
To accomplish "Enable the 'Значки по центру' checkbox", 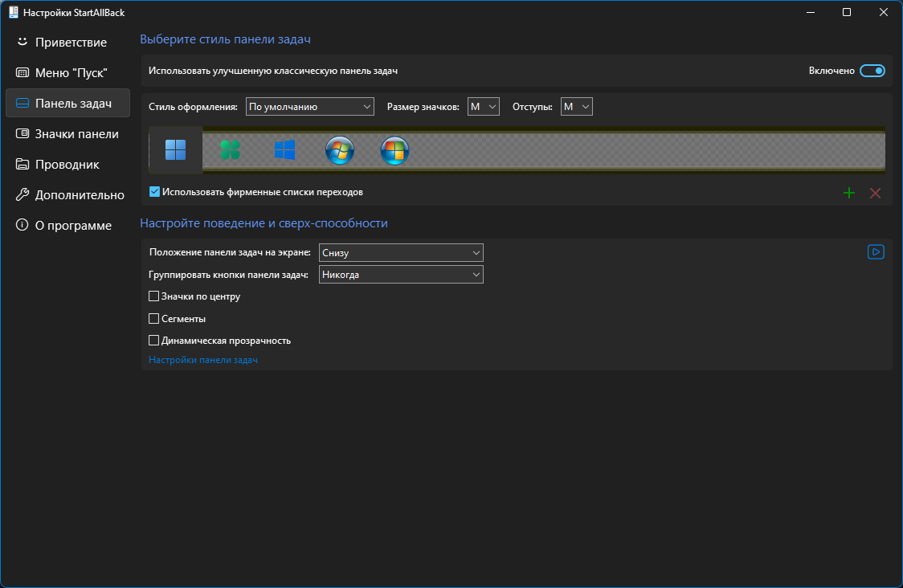I will (x=153, y=296).
